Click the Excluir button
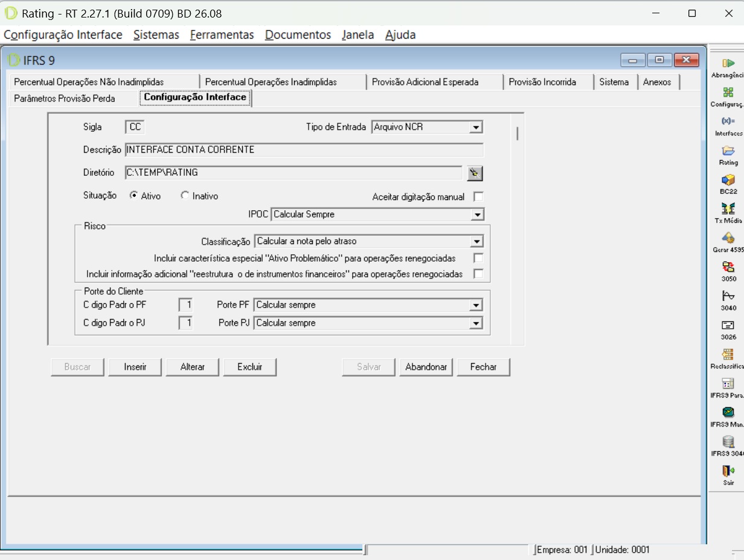The height and width of the screenshot is (560, 744). coord(250,367)
